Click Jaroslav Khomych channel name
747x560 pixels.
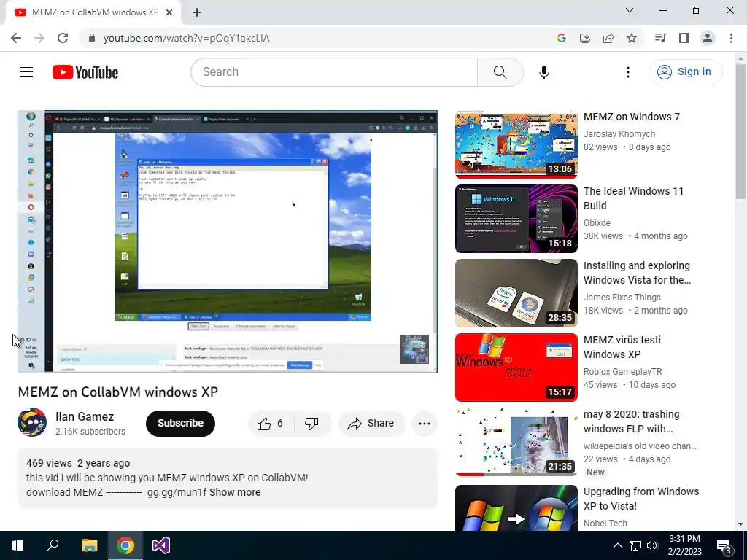pyautogui.click(x=619, y=134)
